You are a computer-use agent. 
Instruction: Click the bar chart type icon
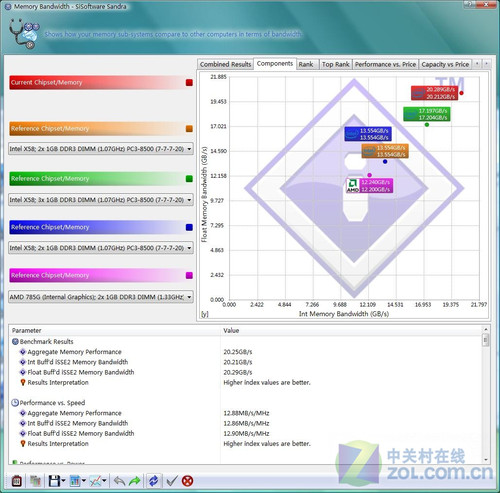click(75, 481)
